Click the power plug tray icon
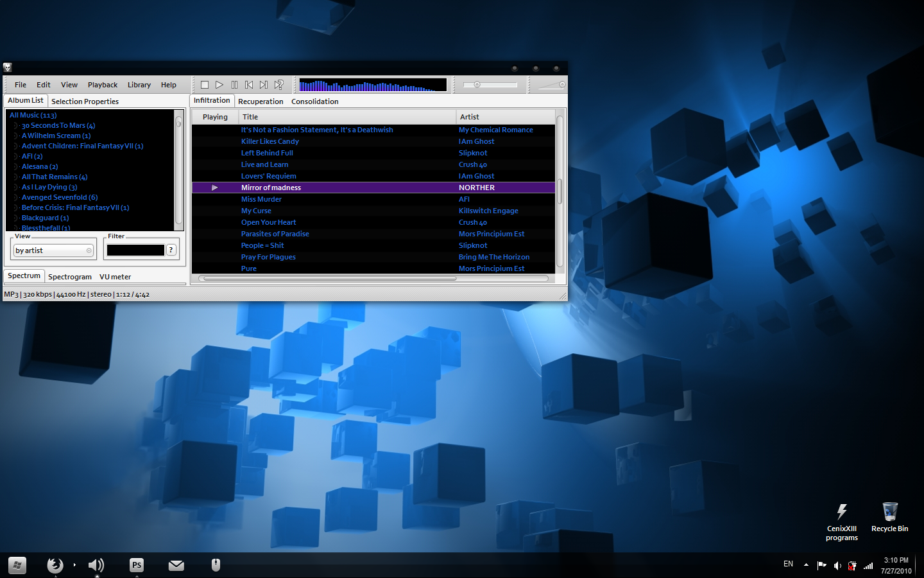Image resolution: width=924 pixels, height=578 pixels. tap(852, 566)
